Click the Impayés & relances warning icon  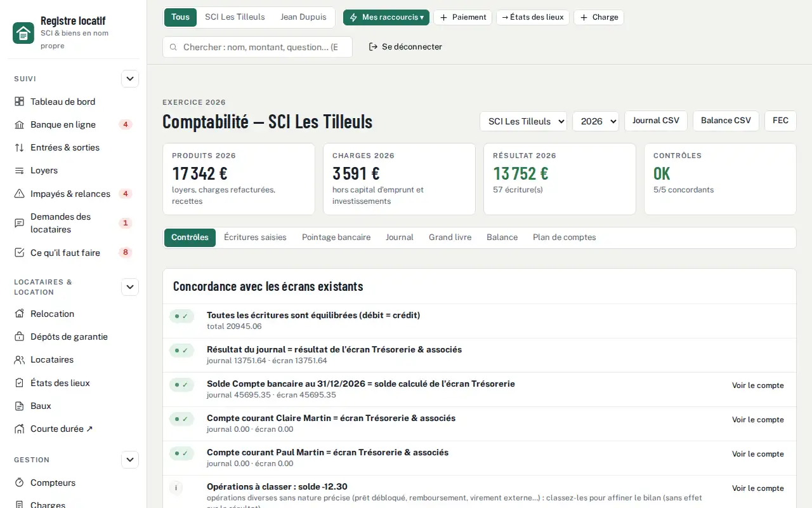coord(19,194)
